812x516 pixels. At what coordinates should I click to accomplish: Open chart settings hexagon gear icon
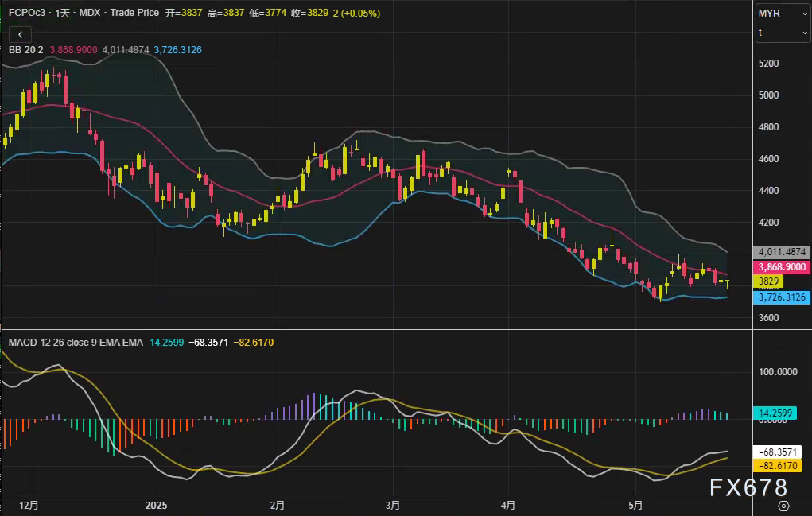pos(783,506)
